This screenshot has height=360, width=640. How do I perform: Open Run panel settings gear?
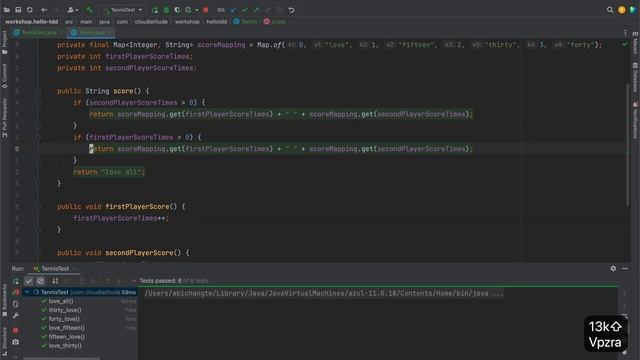(613, 269)
